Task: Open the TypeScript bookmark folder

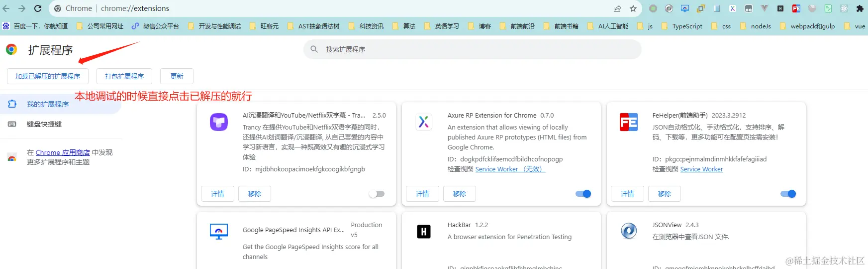Action: (x=682, y=26)
